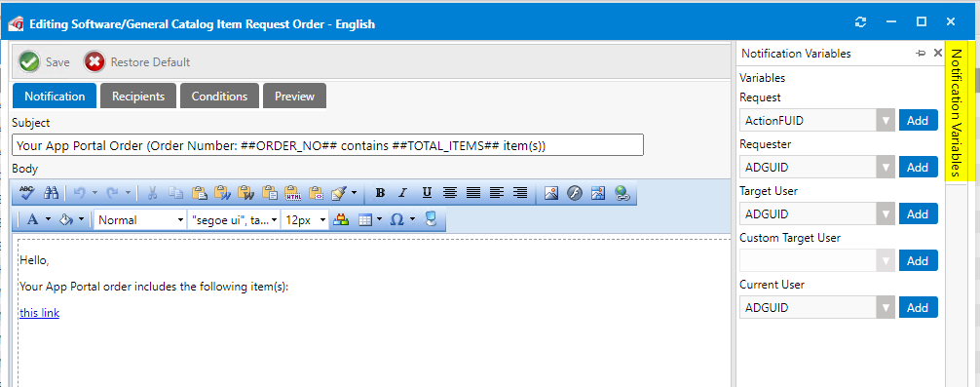Paste from clipboard in body editor

(200, 193)
